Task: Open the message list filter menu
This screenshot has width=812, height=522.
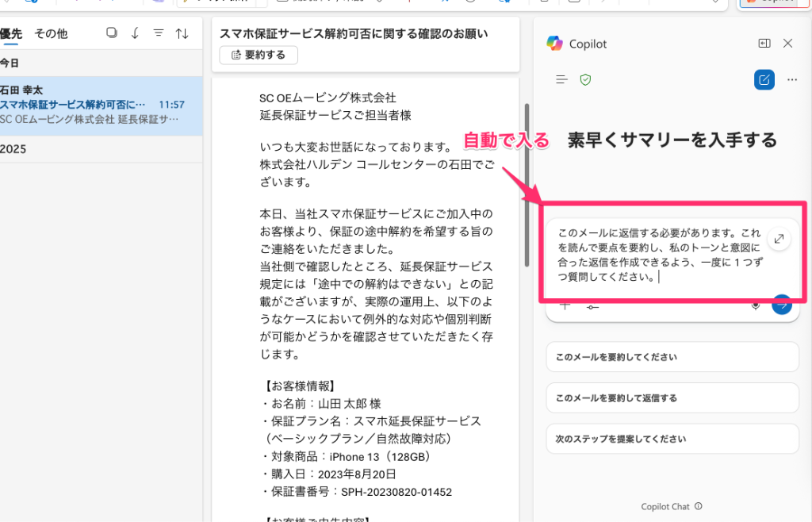Action: 158,33
